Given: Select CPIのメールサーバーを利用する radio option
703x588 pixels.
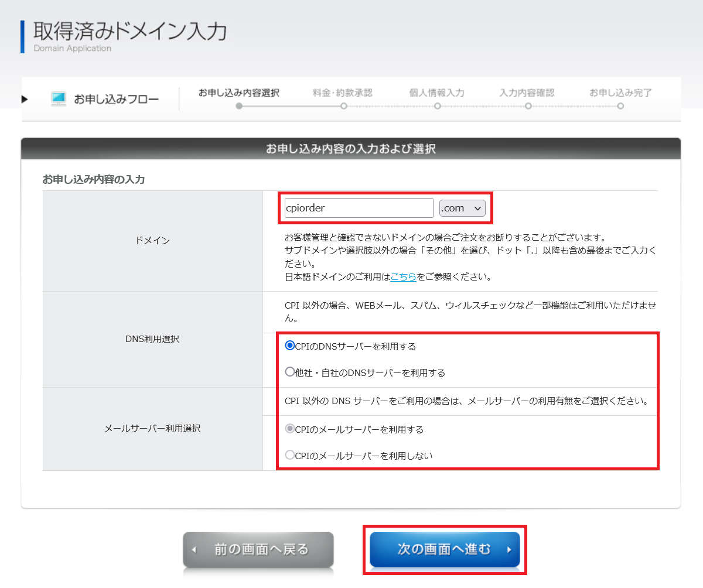Looking at the screenshot, I should coord(290,429).
